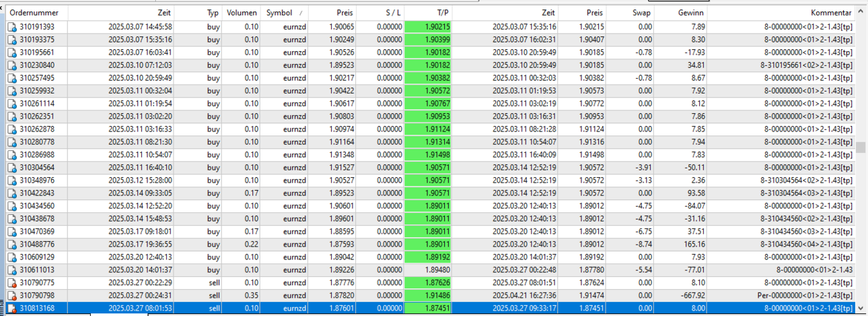Click the scrollbar down arrow
This screenshot has width=868, height=316.
(x=861, y=309)
